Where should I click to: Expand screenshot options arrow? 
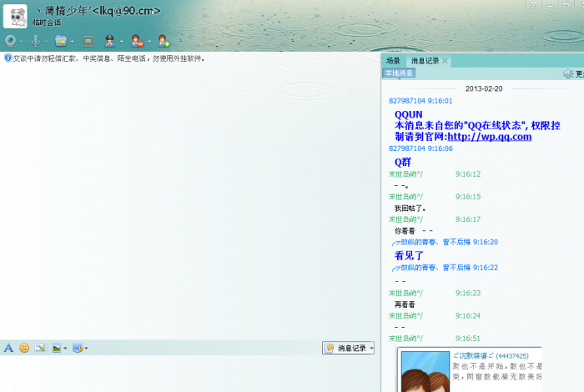click(87, 349)
